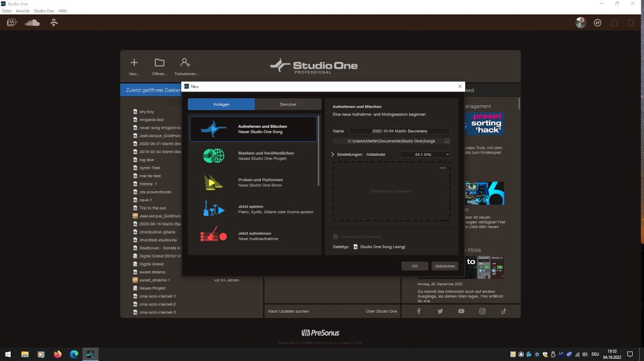Open Microsoft Edge from the taskbar
The image size is (644, 361).
tap(74, 354)
